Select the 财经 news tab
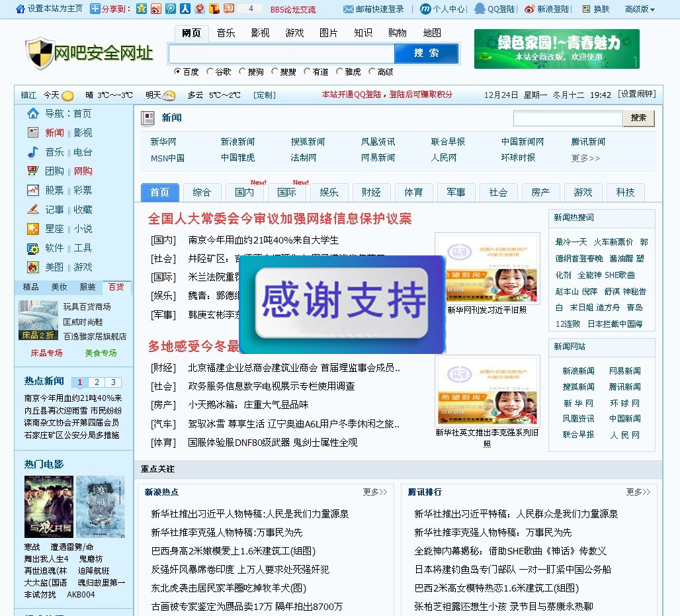Viewport: 680px width, 616px height. coord(371,193)
